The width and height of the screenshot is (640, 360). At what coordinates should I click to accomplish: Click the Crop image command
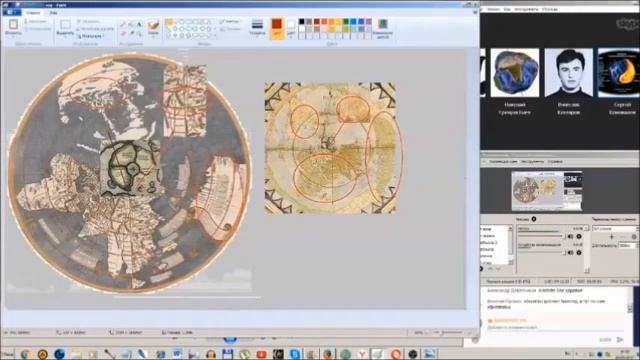click(x=88, y=21)
